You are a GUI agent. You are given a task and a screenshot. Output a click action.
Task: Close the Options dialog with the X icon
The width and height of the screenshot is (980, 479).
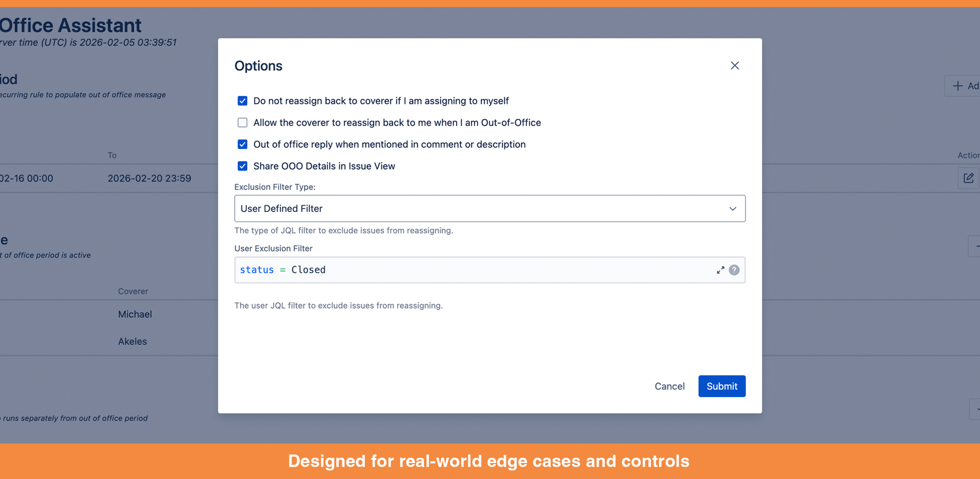(x=734, y=65)
